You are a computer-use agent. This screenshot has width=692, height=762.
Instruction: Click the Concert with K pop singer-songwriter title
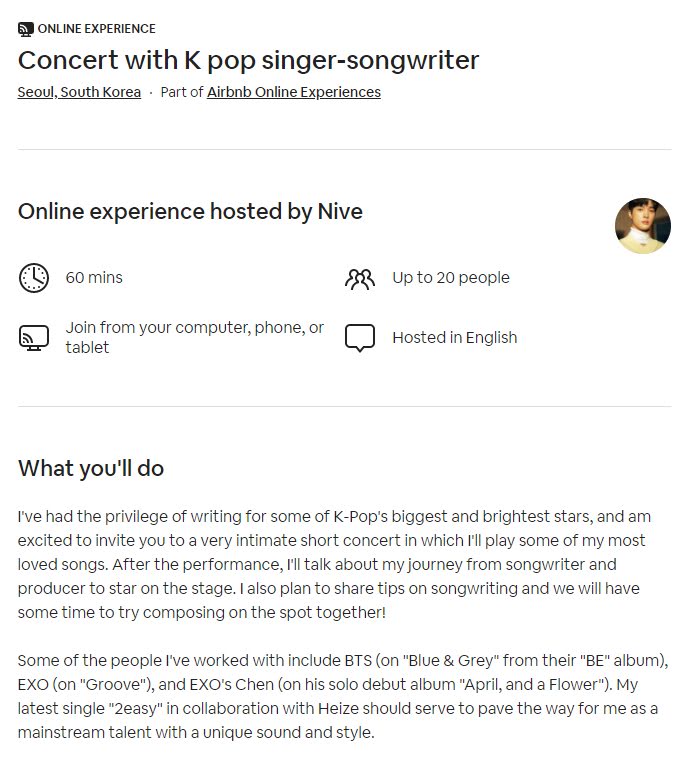click(248, 60)
